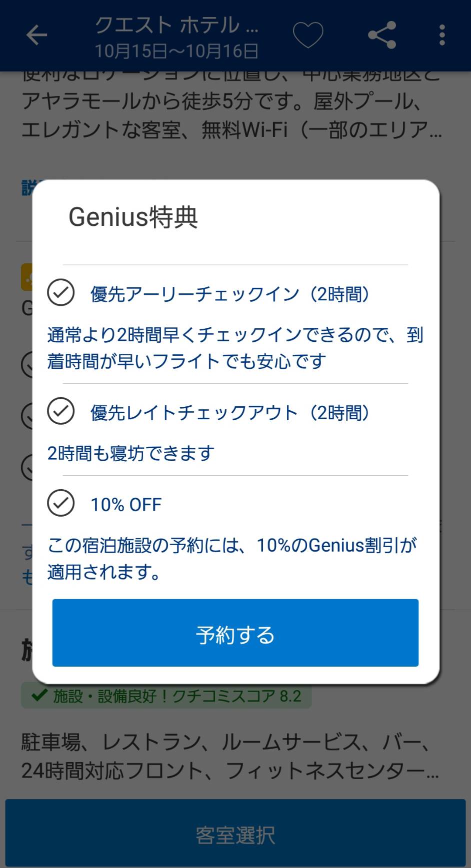The width and height of the screenshot is (471, 868).
Task: Select 優先アーリーチェックイン（2時間） benefit label
Action: pyautogui.click(x=230, y=294)
